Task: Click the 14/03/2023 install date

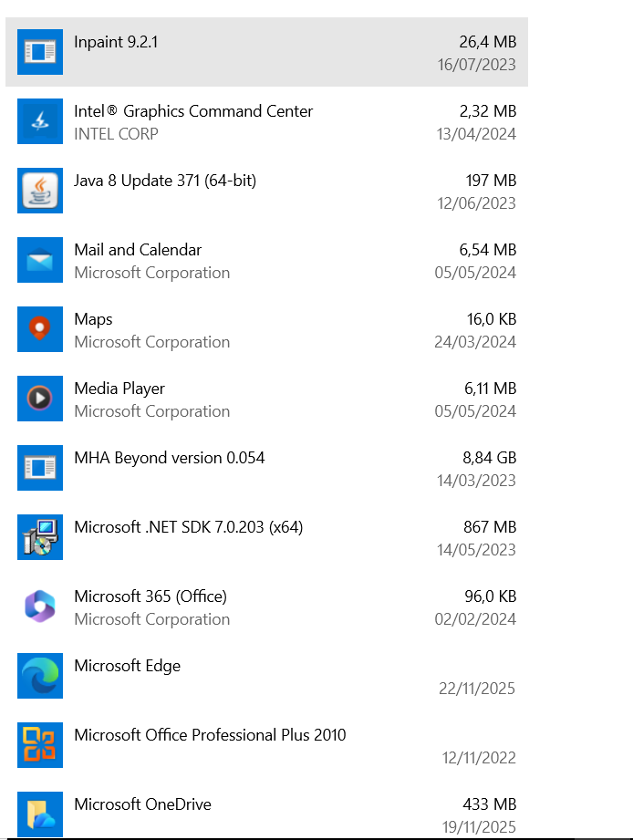Action: click(x=477, y=481)
